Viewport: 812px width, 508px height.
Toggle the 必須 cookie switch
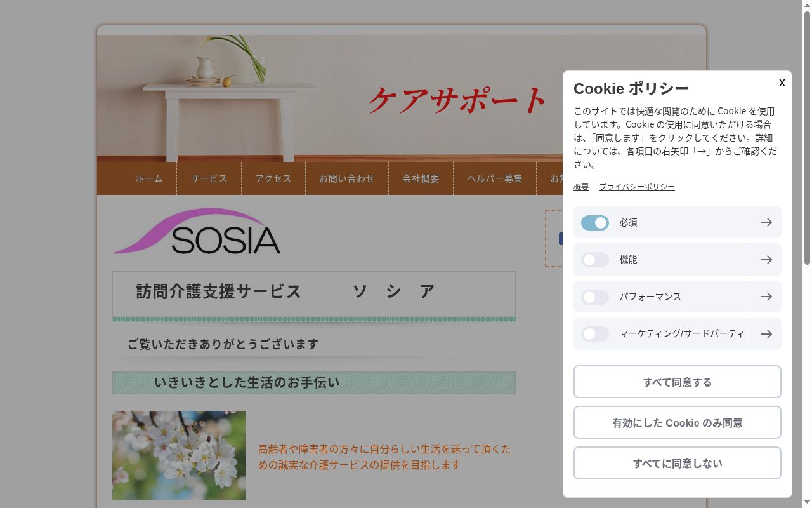[x=595, y=223]
